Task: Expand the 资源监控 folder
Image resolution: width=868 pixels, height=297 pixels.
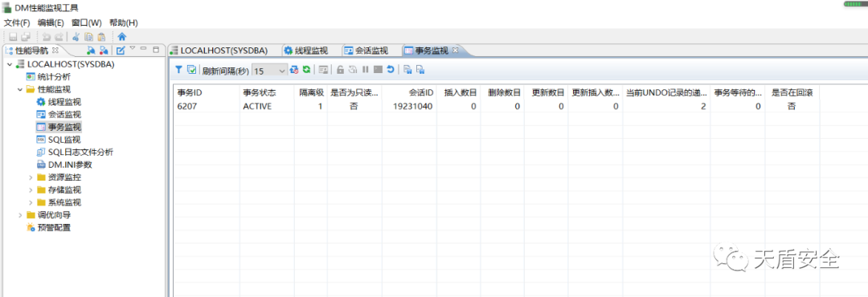Action: click(x=31, y=177)
